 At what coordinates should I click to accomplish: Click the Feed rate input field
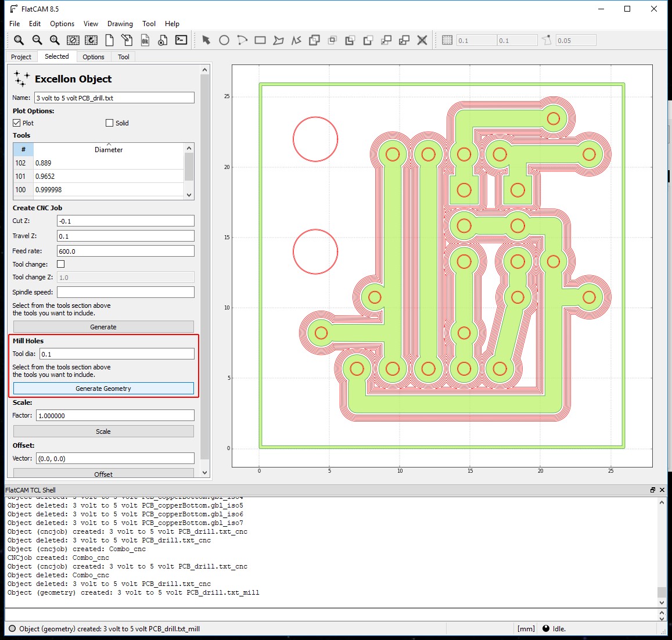tap(125, 251)
